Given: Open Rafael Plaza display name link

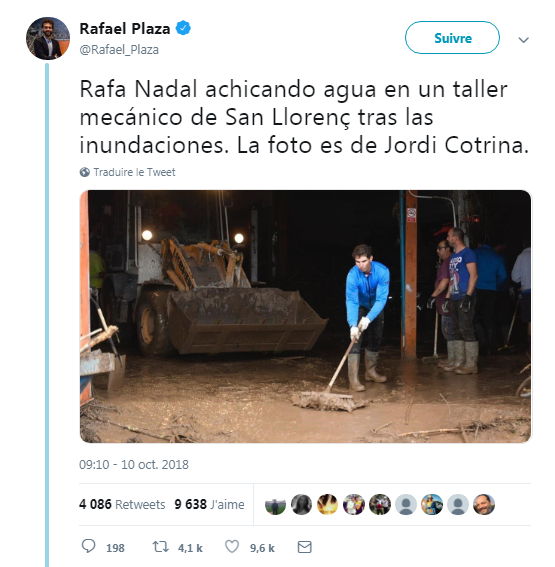Looking at the screenshot, I should (x=125, y=29).
